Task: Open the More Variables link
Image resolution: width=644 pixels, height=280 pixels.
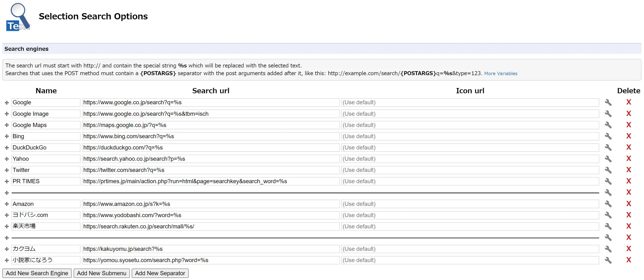Action: 501,74
